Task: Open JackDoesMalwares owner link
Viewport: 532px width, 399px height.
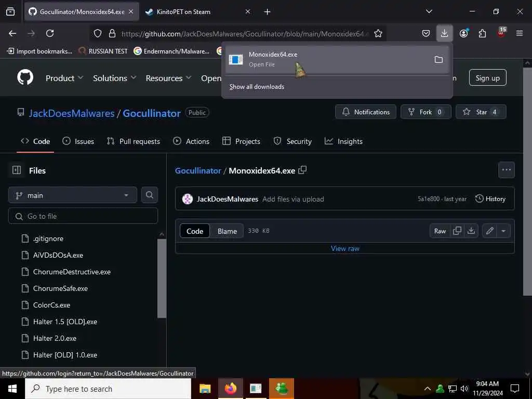Action: (72, 113)
